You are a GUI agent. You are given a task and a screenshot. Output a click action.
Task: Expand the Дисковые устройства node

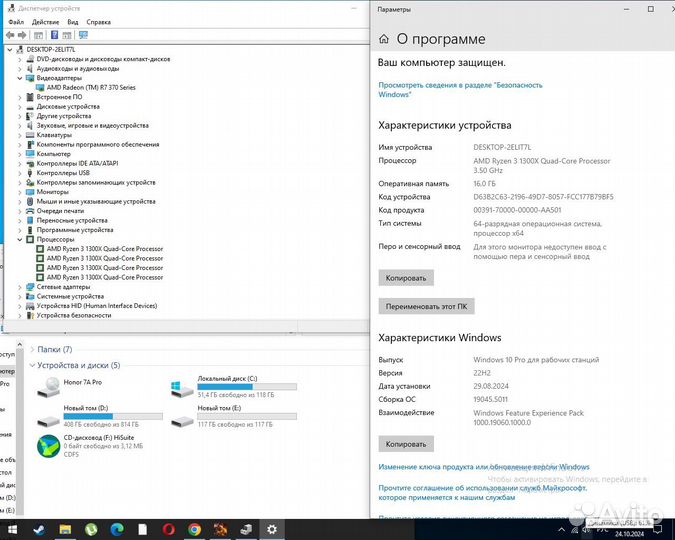coord(20,106)
